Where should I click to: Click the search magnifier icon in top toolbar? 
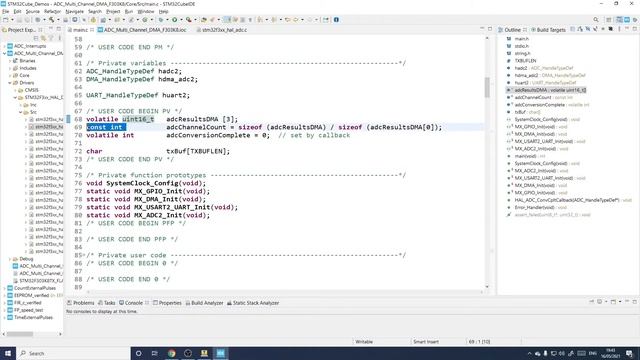tap(596, 20)
